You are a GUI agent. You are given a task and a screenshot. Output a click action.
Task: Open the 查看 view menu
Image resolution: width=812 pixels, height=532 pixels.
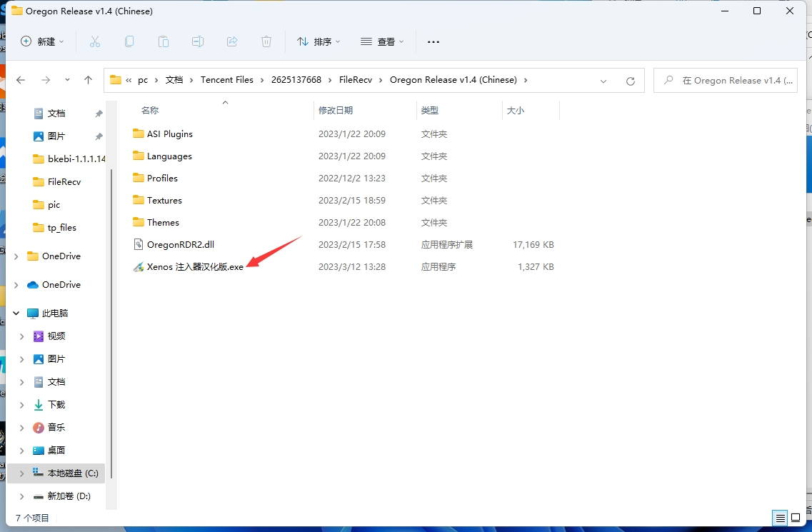point(382,42)
